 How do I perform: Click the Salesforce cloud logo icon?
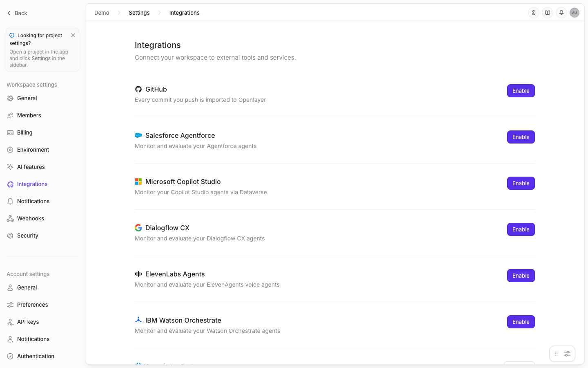click(x=138, y=135)
